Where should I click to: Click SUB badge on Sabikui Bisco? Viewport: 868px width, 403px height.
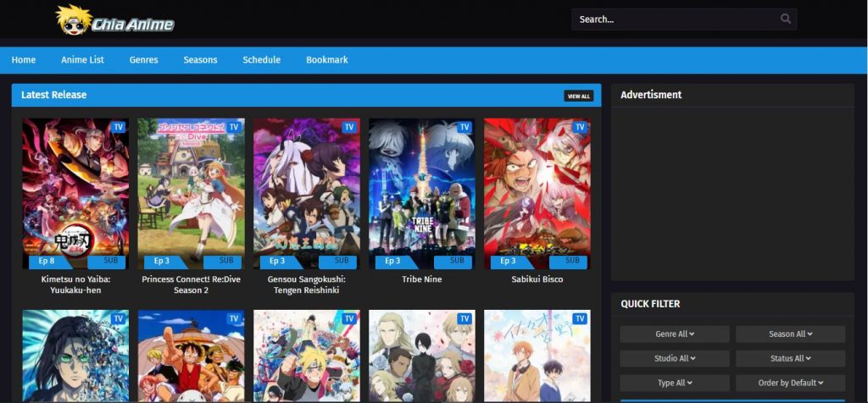(568, 262)
